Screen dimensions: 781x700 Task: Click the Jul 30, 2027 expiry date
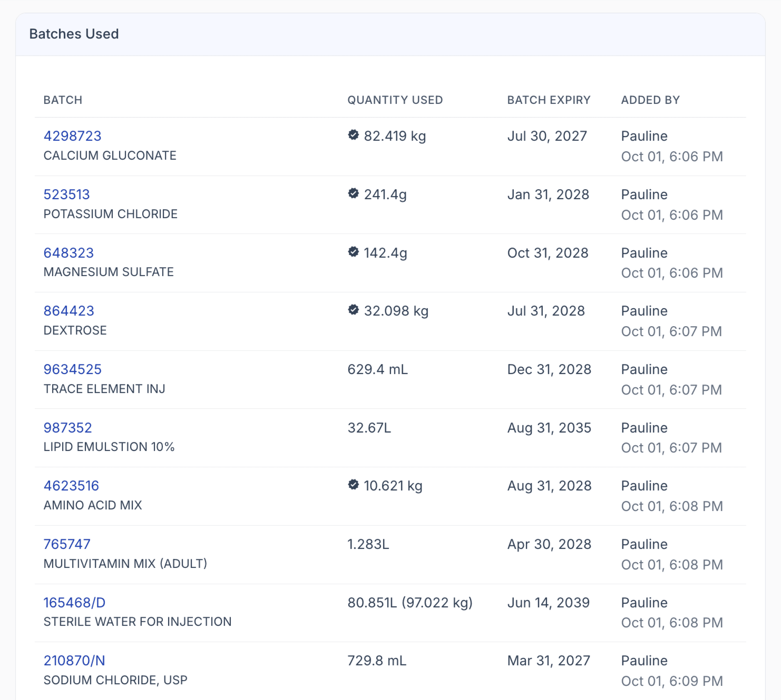[x=547, y=136]
